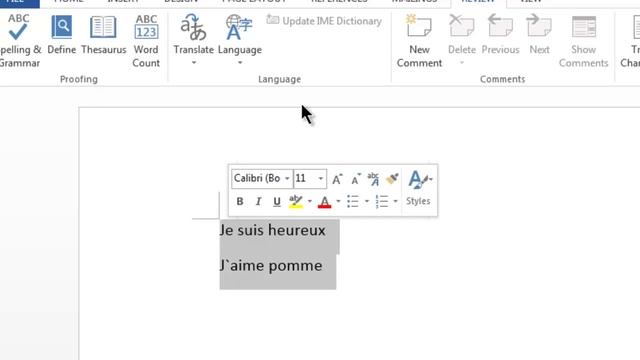Grow font size in mini toolbar
Viewport: 640px width, 360px height.
337,179
